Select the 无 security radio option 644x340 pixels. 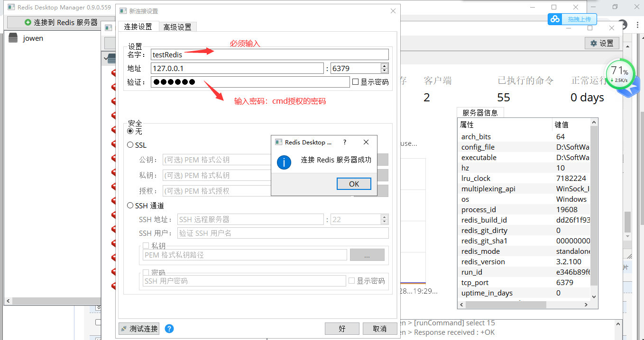point(130,131)
